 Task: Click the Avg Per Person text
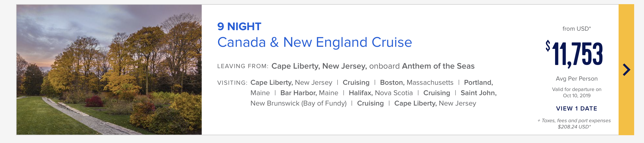pos(577,79)
